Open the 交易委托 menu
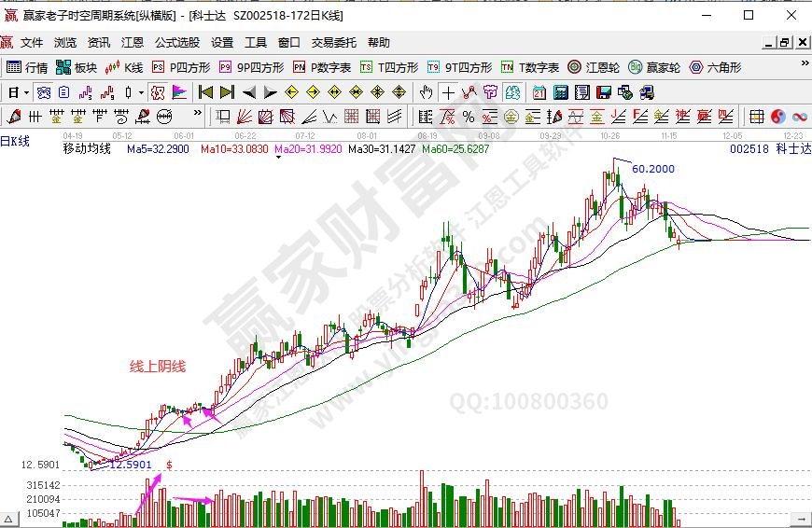812x528 pixels. 333,43
